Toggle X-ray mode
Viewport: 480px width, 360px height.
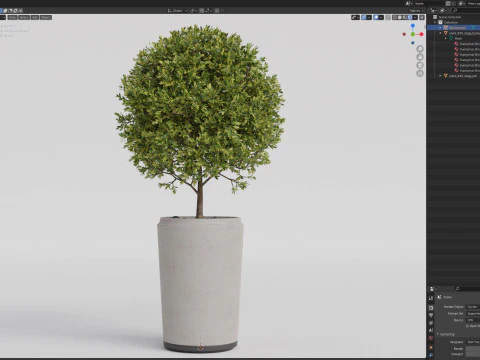(x=388, y=17)
